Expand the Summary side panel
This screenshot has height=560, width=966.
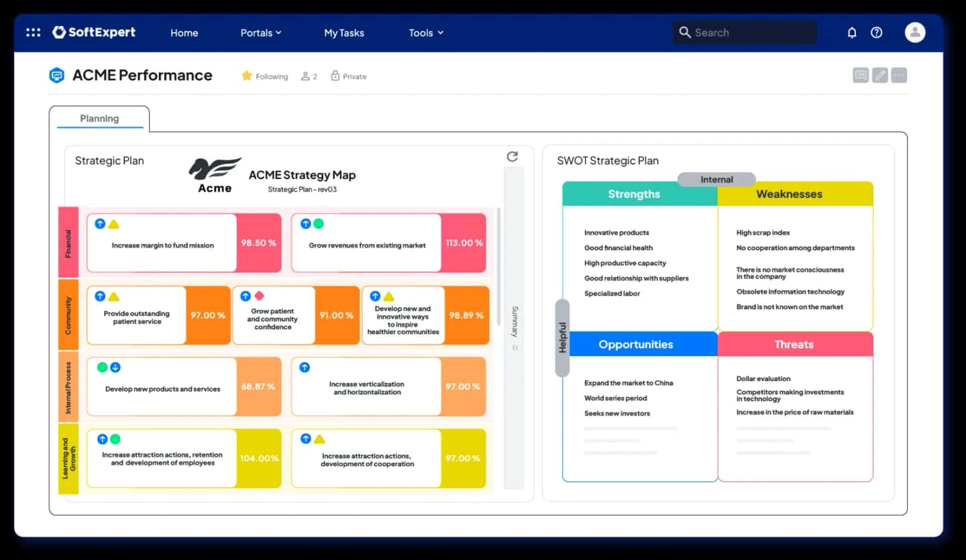click(x=514, y=329)
